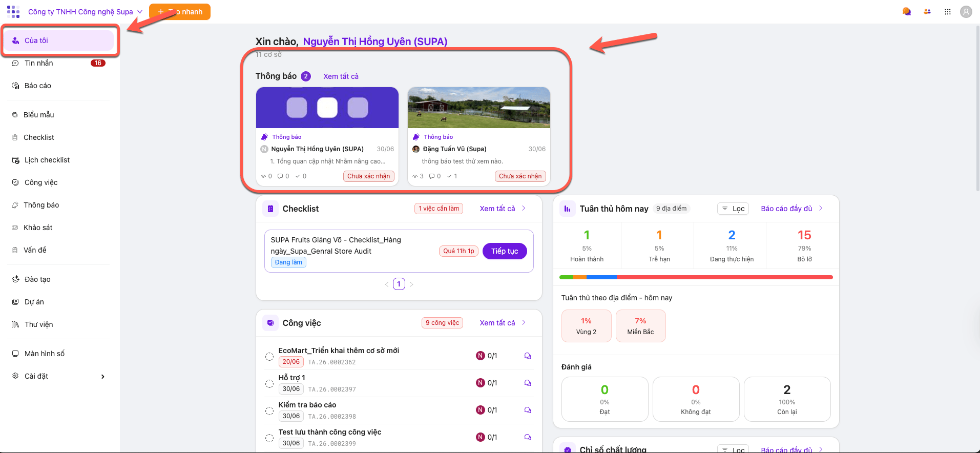Open comments for EcoMart_Triển khai thêm cơ sở mới
Viewport: 980px width, 453px height.
click(x=528, y=356)
